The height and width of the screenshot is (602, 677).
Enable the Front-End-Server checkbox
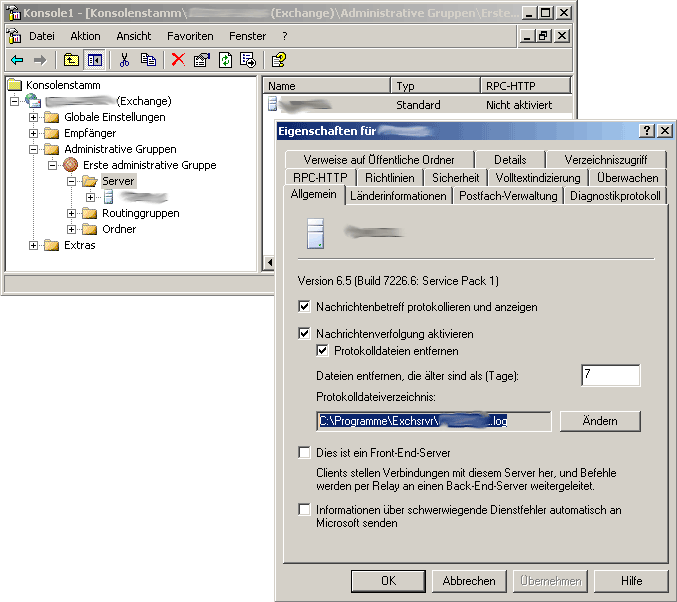pyautogui.click(x=305, y=453)
